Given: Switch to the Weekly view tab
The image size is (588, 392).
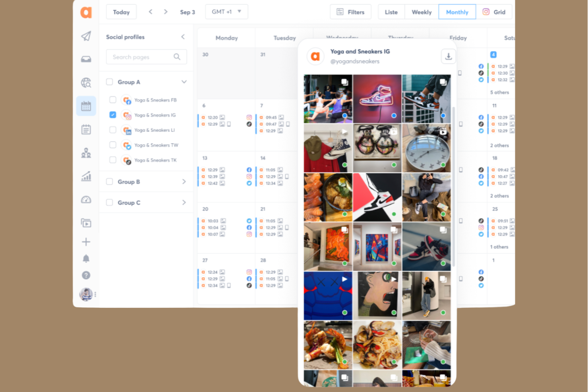Looking at the screenshot, I should click(x=421, y=12).
